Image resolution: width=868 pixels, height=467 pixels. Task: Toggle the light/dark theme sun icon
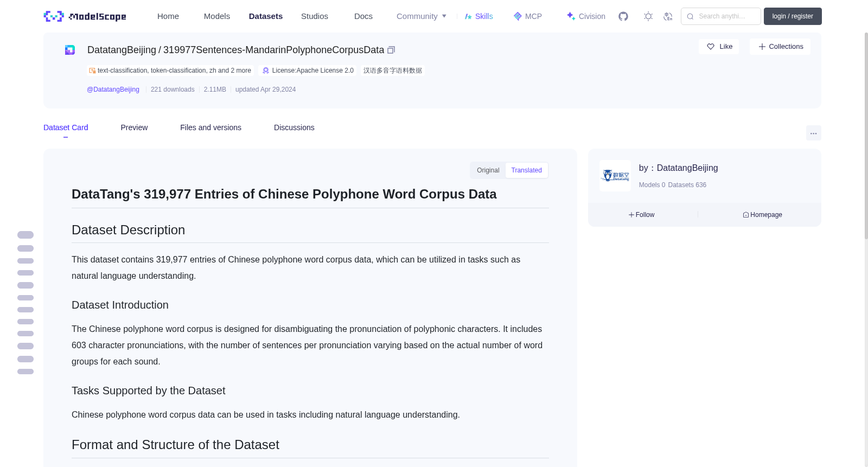point(648,16)
